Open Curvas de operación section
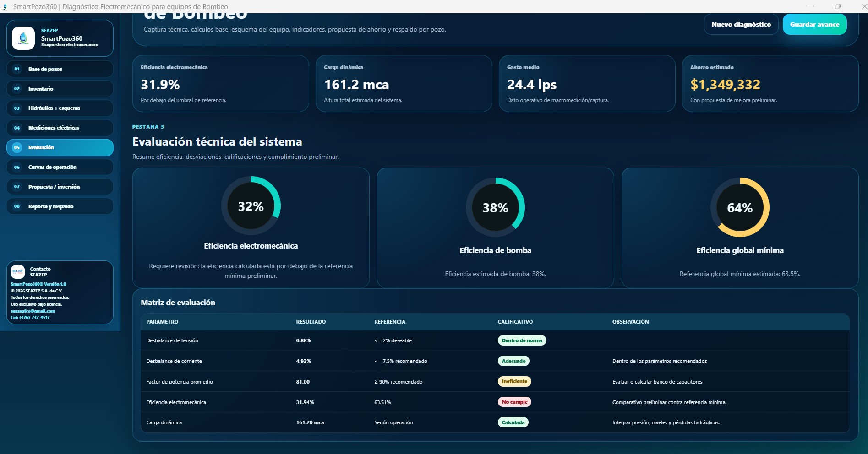This screenshot has height=454, width=868. pyautogui.click(x=60, y=168)
